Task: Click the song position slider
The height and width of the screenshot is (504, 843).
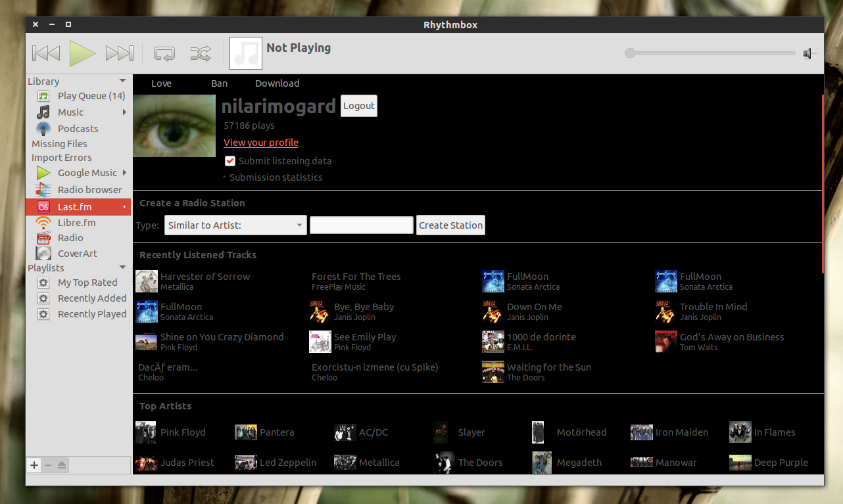Action: pos(710,53)
